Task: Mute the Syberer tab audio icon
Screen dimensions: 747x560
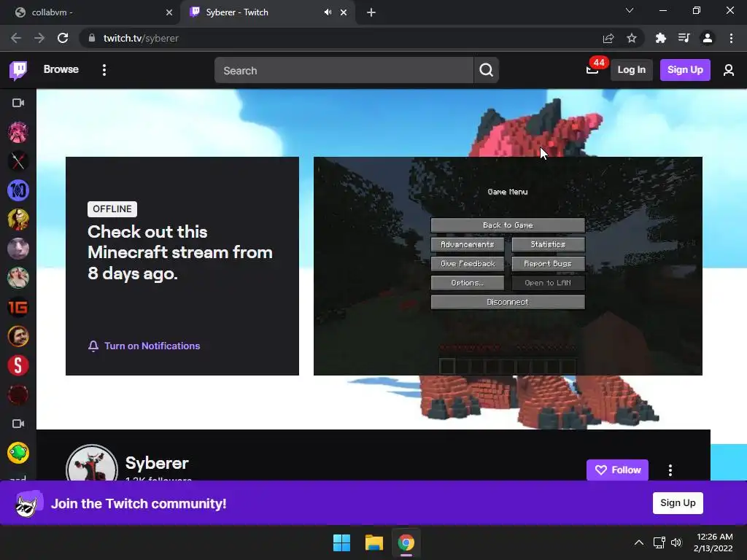Action: click(x=328, y=12)
